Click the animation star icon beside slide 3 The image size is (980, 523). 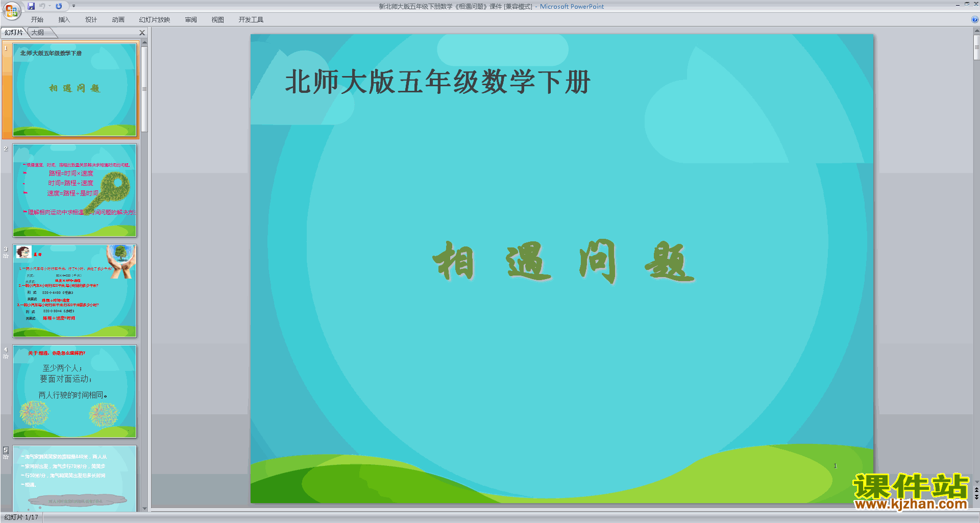coord(6,256)
